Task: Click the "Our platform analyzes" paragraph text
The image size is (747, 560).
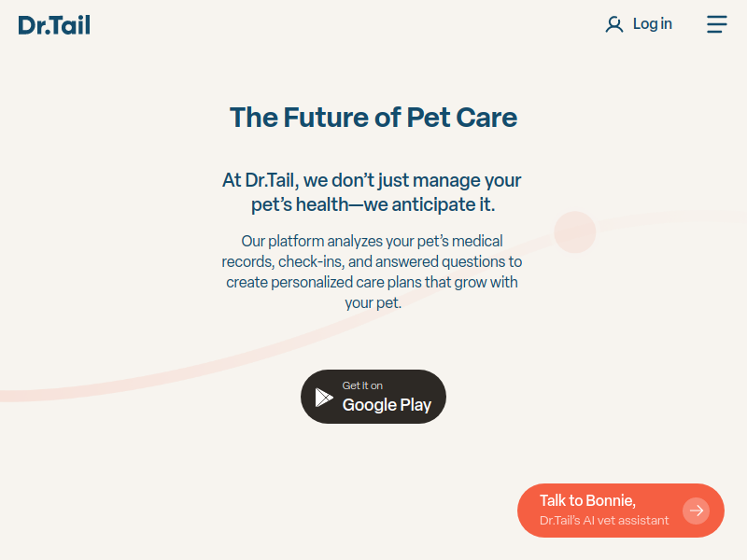Action: 372,241
